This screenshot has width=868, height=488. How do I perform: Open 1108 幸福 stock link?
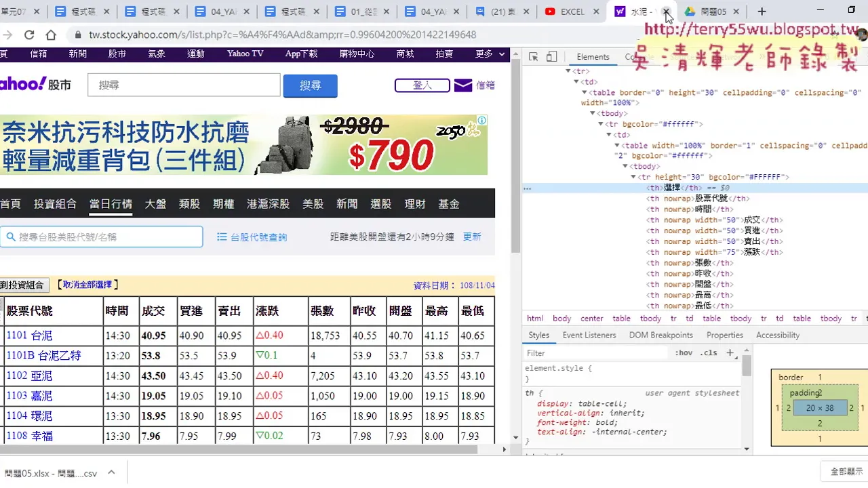point(29,436)
